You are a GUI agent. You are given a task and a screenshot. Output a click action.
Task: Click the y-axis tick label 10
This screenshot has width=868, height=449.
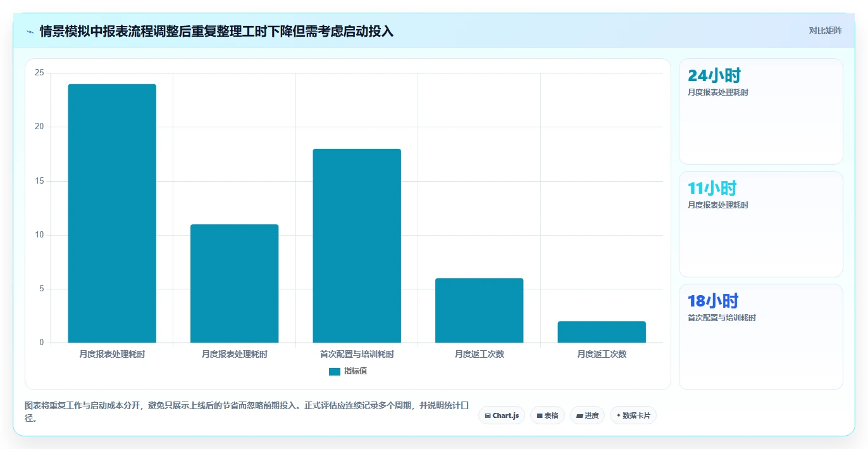(39, 235)
